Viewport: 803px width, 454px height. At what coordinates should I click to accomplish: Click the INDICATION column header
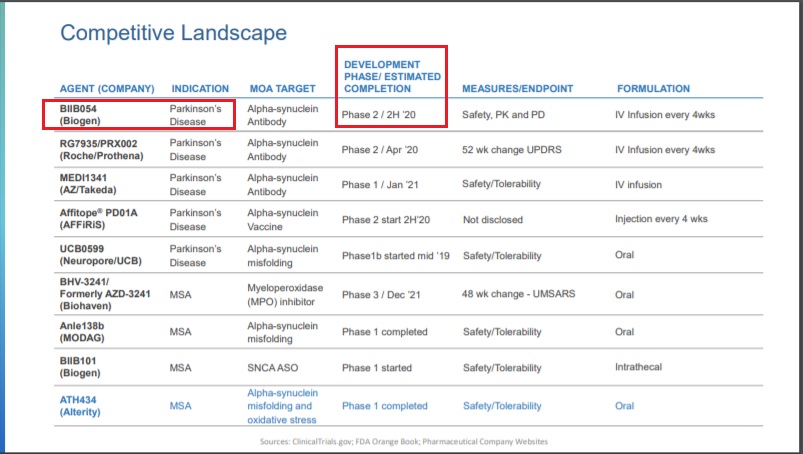point(200,89)
